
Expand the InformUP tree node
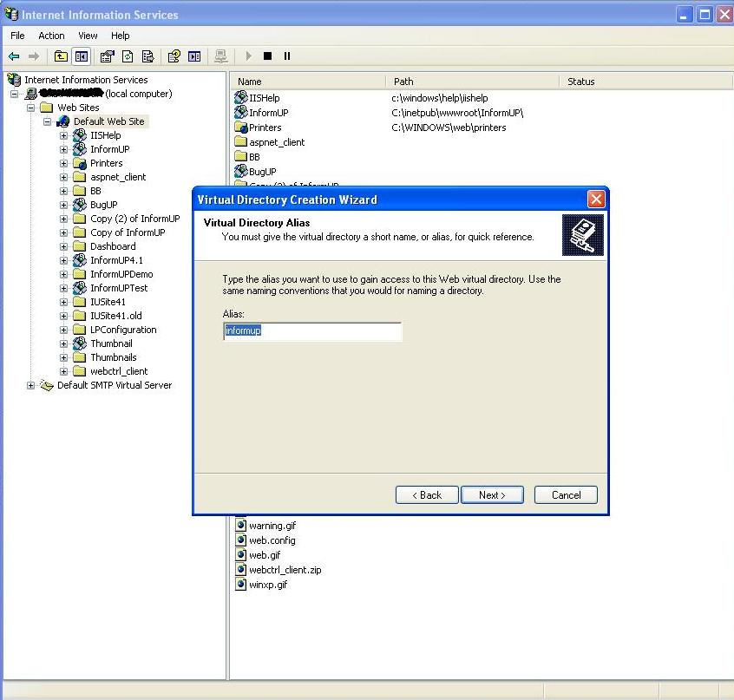63,149
